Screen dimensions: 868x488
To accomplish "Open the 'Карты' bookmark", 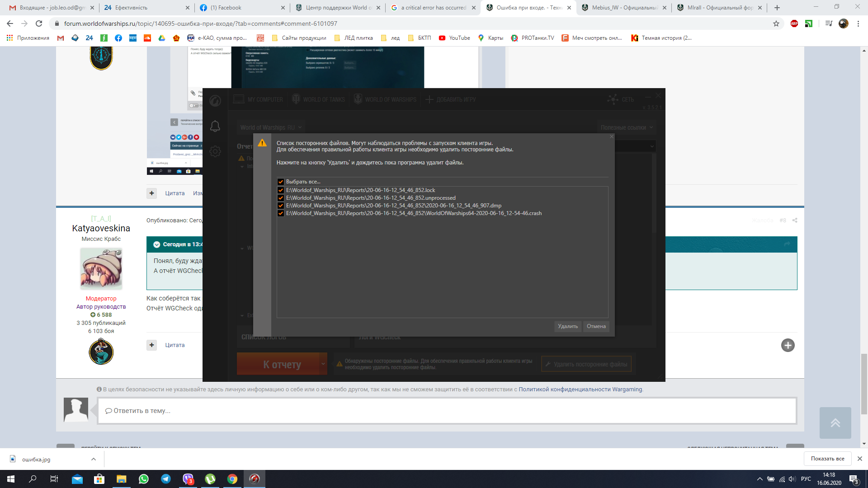I will pos(491,38).
